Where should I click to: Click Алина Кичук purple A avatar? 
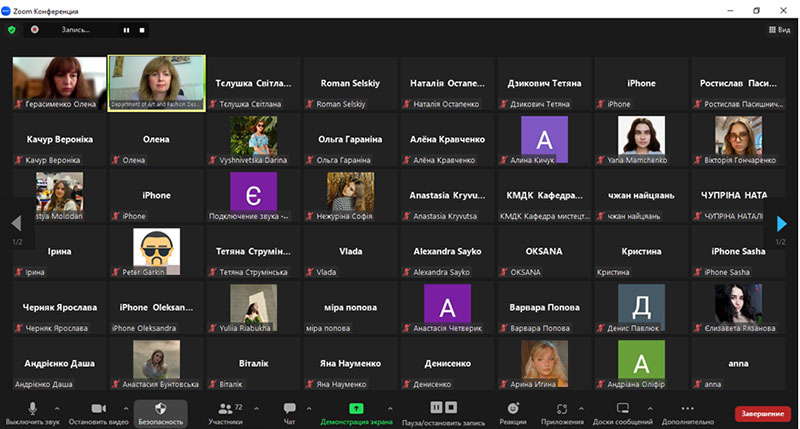pos(544,139)
